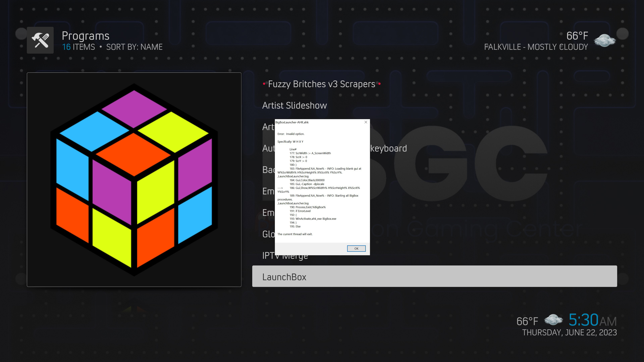Click the top-right mostly cloudy weather icon
The height and width of the screenshot is (362, 644).
(604, 41)
